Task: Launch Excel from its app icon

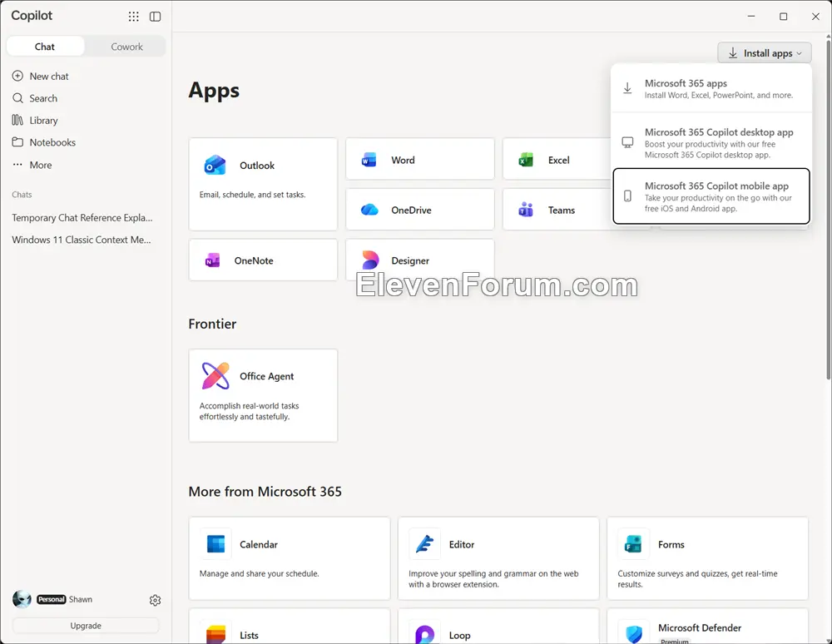Action: [x=526, y=160]
